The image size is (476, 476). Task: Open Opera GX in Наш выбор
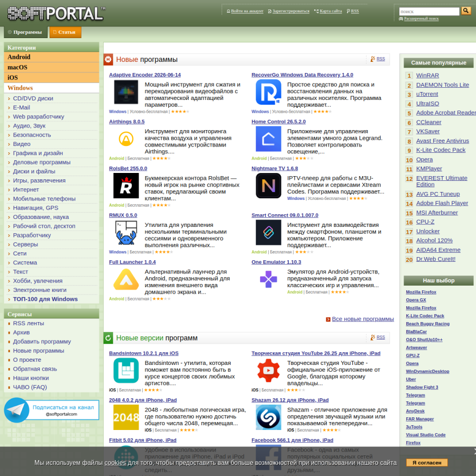click(416, 300)
